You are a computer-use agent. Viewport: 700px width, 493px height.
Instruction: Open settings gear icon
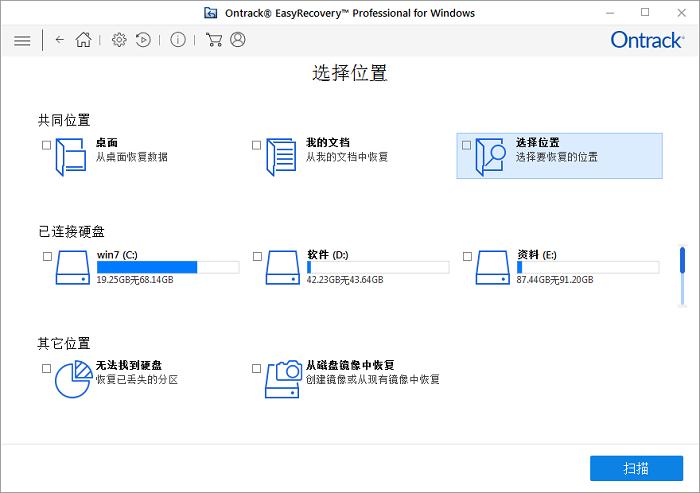(119, 40)
